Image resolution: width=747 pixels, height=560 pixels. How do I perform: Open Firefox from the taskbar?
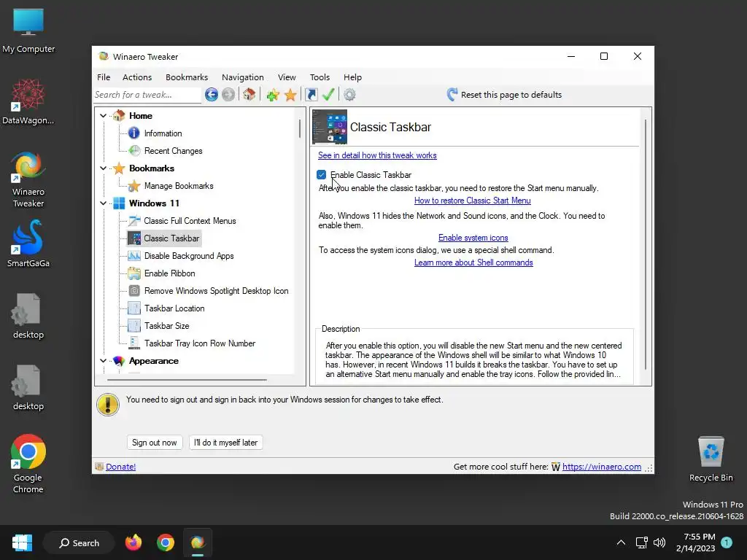point(133,542)
